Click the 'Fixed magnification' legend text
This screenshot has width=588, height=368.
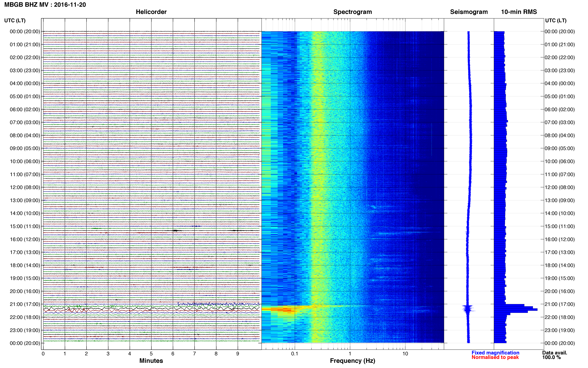(495, 353)
